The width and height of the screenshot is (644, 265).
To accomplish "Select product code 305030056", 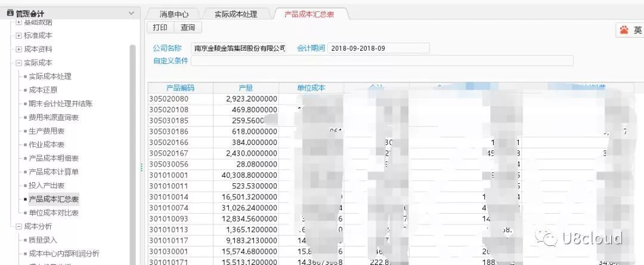I will pyautogui.click(x=168, y=164).
